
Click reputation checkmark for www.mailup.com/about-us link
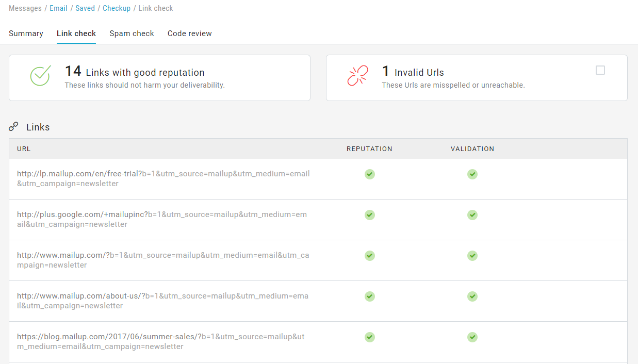tap(369, 296)
